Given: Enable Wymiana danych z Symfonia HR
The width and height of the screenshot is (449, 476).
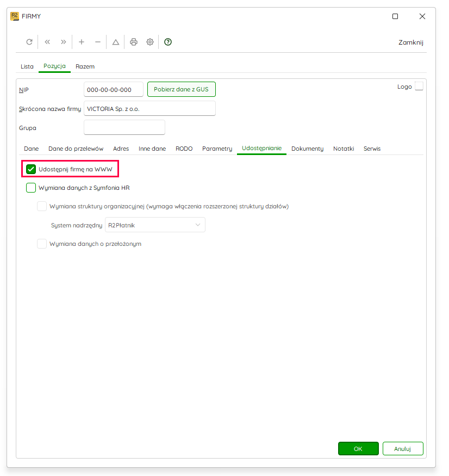Looking at the screenshot, I should point(31,188).
